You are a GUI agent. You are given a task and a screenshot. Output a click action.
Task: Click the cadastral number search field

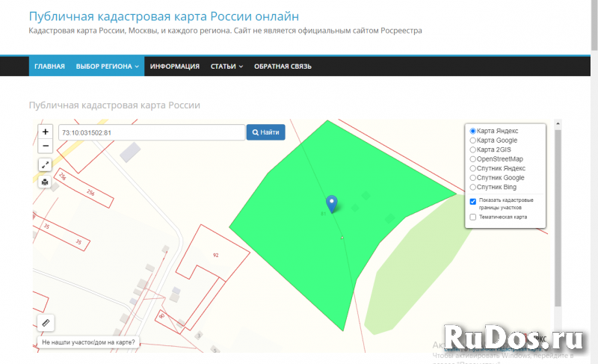[x=152, y=132]
